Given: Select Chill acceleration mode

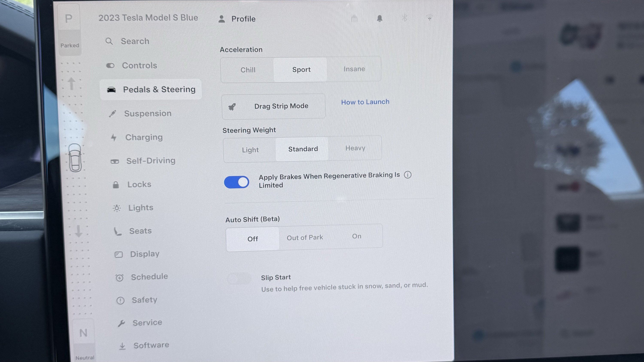Looking at the screenshot, I should 248,70.
